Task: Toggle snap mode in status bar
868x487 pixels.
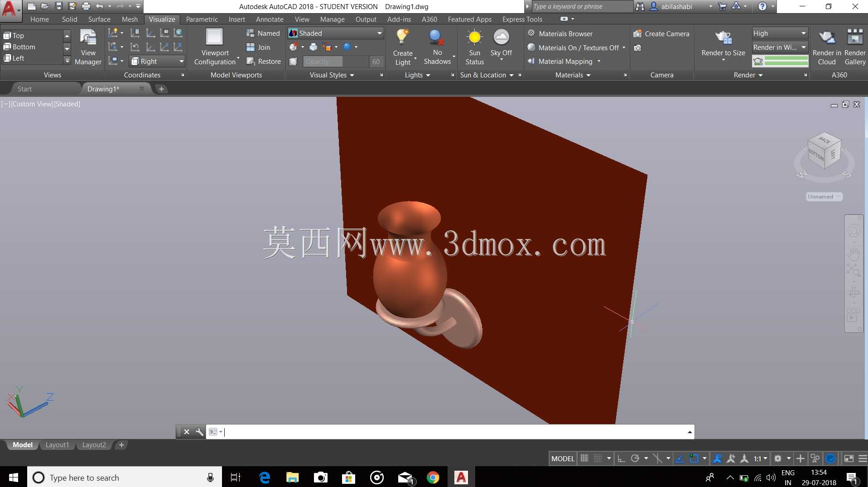Action: click(x=598, y=458)
